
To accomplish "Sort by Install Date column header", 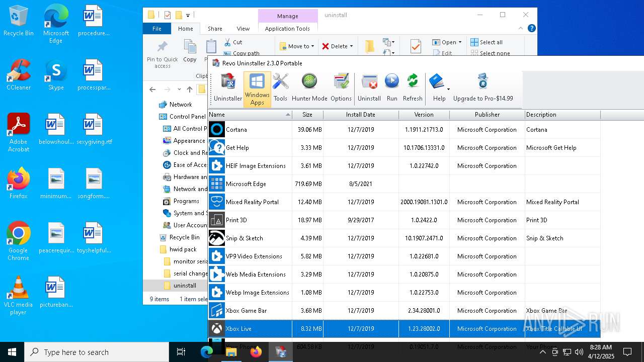I will [x=361, y=115].
